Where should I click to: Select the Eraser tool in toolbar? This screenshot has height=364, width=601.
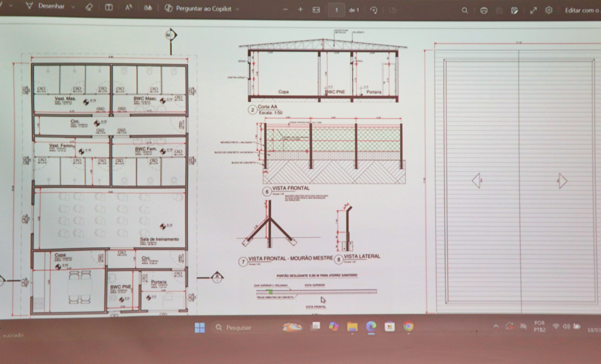point(89,7)
